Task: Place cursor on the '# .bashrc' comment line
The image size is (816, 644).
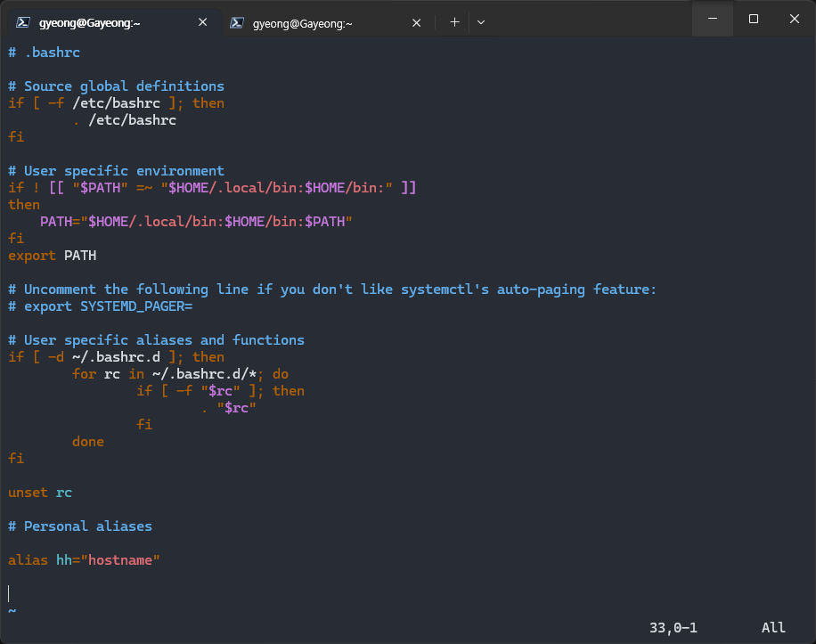Action: pos(45,53)
